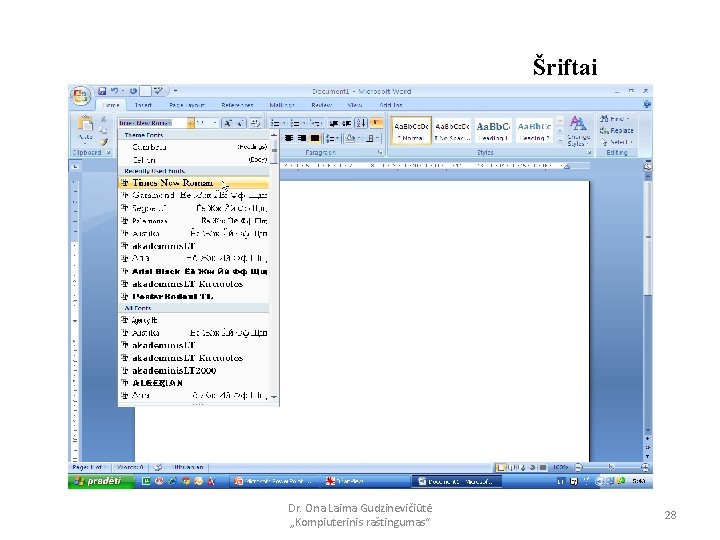This screenshot has width=720, height=540.
Task: Click the Format Painter brush icon
Action: point(104,142)
